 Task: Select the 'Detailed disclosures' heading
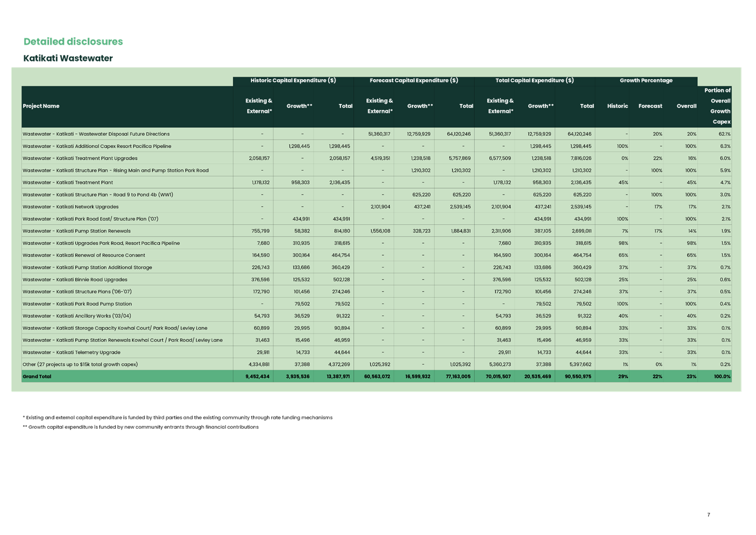pos(73,41)
